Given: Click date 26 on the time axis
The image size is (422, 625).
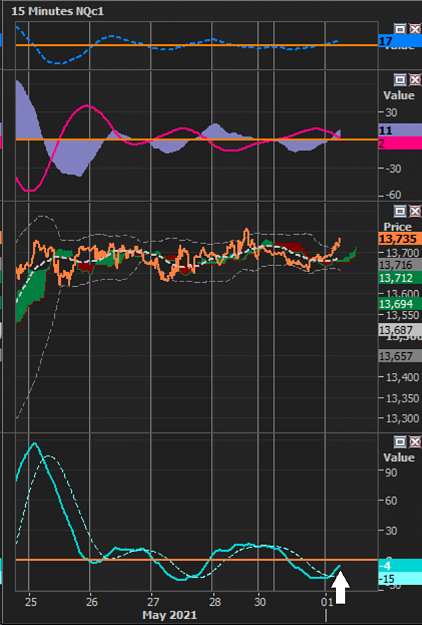Looking at the screenshot, I should point(92,602).
